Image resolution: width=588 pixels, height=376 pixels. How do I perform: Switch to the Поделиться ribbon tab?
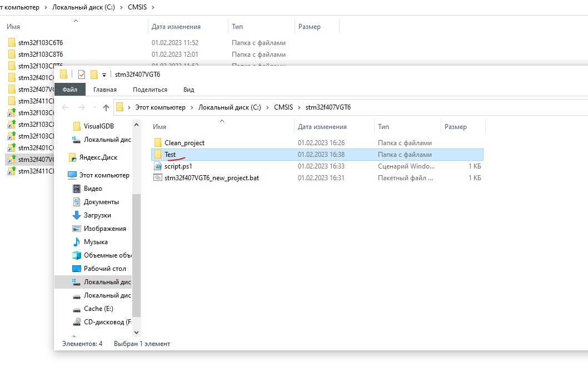click(150, 90)
